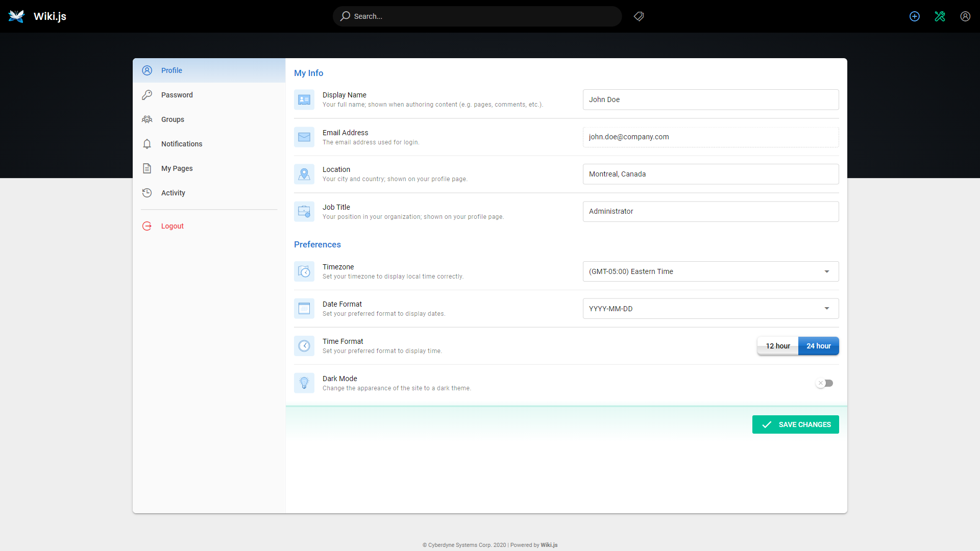Click the Display Name label
The image size is (980, 551).
click(345, 95)
